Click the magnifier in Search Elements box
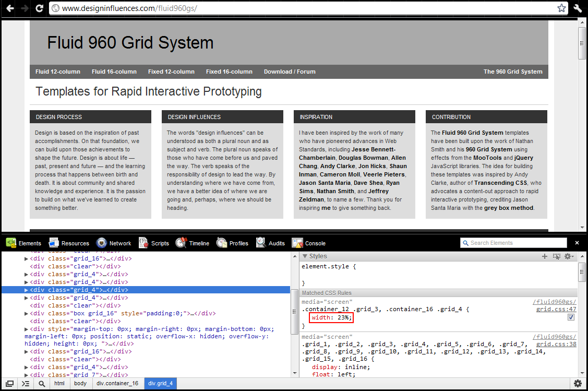The image size is (588, 391). [x=465, y=243]
